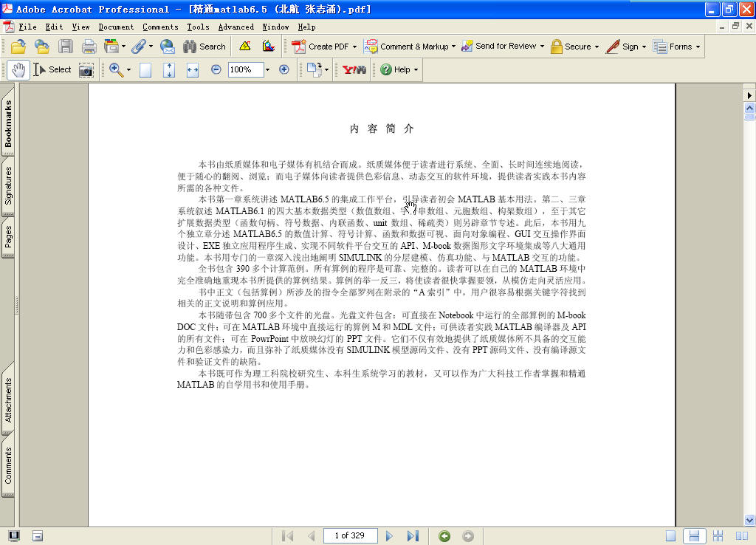This screenshot has width=756, height=545.
Task: Open the View menu
Action: click(80, 27)
